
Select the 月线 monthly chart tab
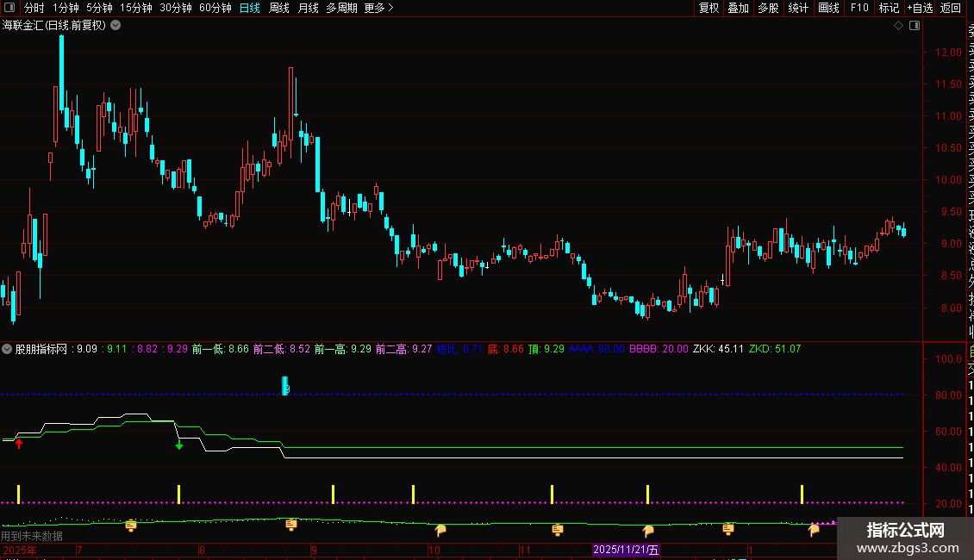(308, 8)
